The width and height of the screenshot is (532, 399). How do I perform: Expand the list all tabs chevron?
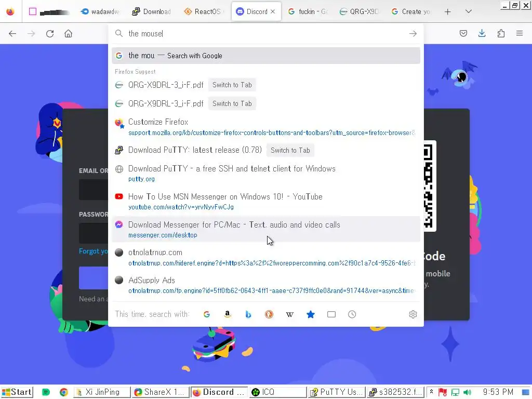469,11
